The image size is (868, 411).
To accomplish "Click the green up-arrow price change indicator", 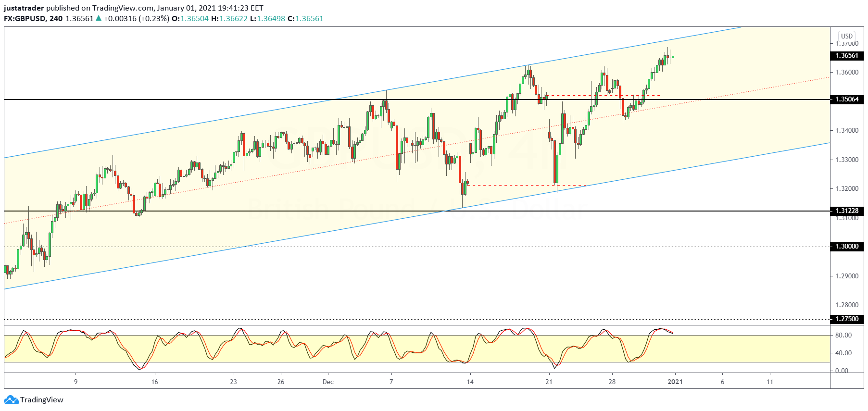I will coord(99,19).
